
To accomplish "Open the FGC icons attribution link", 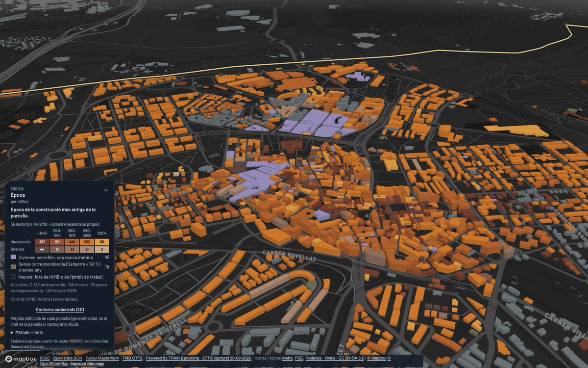I will click(299, 358).
